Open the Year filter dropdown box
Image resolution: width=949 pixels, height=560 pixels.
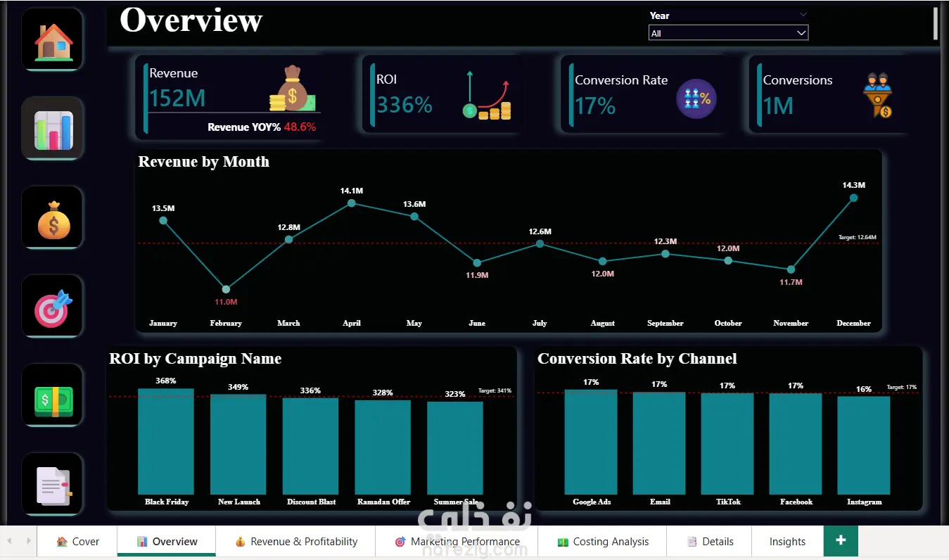click(x=728, y=33)
